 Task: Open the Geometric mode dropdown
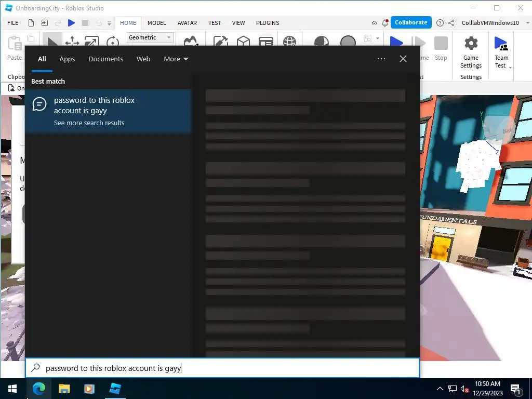pyautogui.click(x=150, y=37)
